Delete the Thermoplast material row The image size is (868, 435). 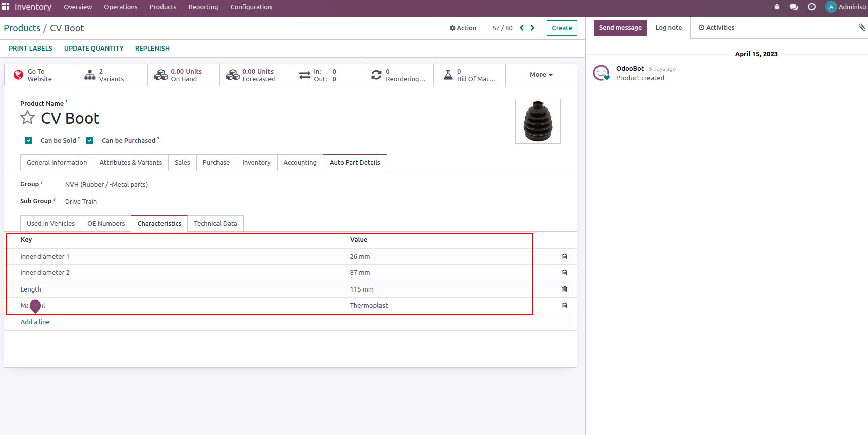coord(564,306)
